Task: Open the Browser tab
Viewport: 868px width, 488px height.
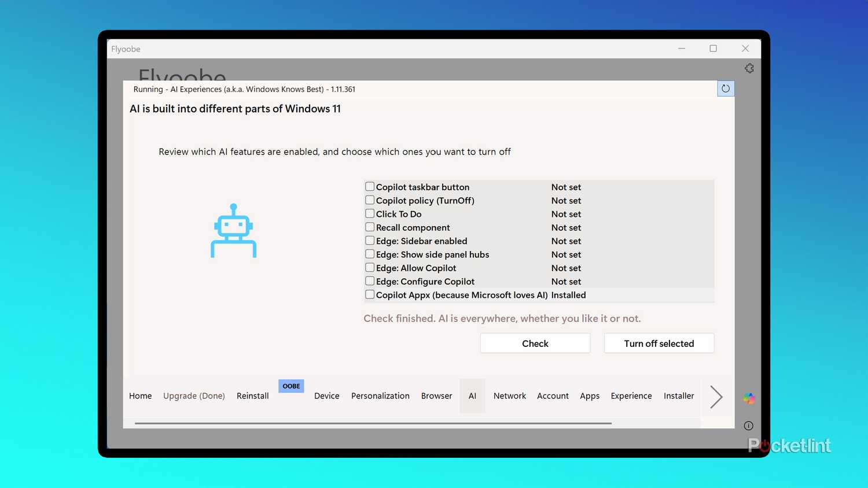Action: click(437, 396)
